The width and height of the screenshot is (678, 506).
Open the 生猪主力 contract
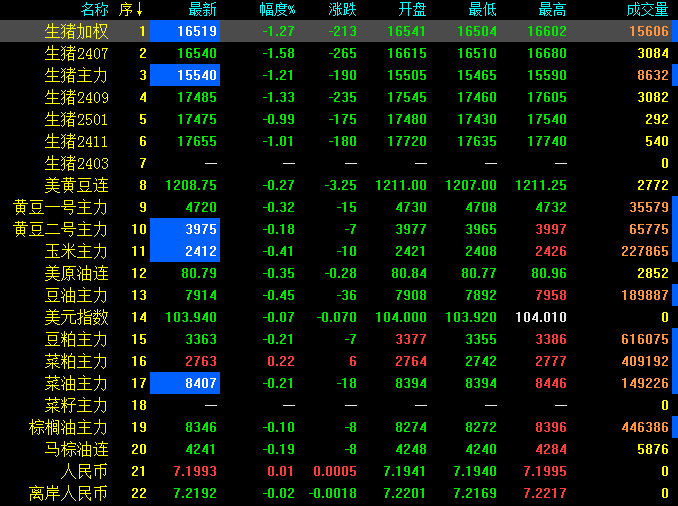[76, 75]
